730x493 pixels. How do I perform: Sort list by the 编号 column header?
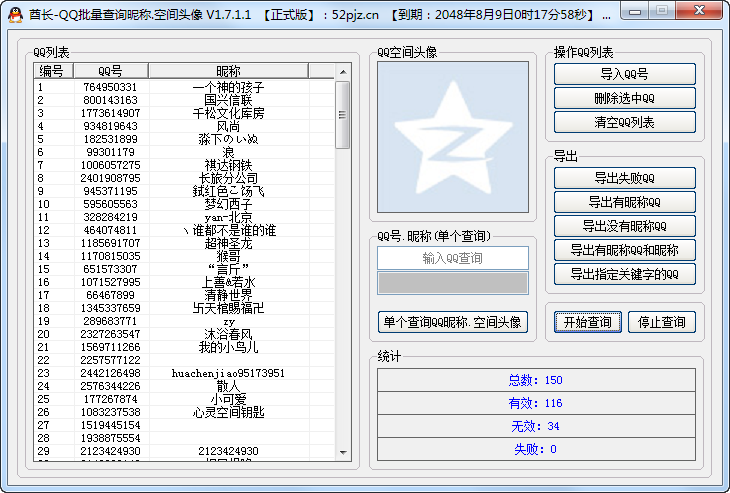(x=51, y=71)
